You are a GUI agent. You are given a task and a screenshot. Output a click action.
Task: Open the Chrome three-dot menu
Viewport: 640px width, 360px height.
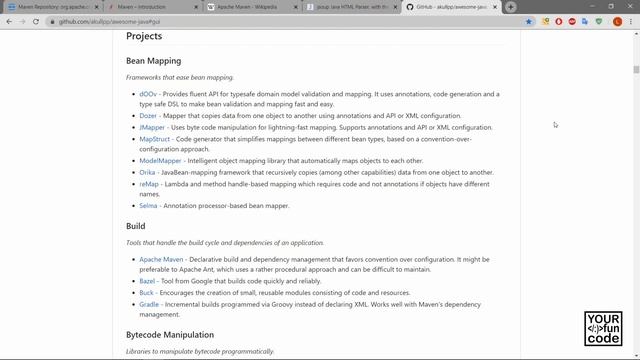click(631, 22)
